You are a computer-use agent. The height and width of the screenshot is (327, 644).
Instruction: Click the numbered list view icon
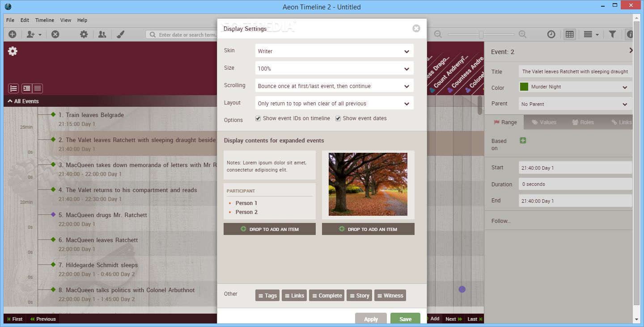pos(13,88)
